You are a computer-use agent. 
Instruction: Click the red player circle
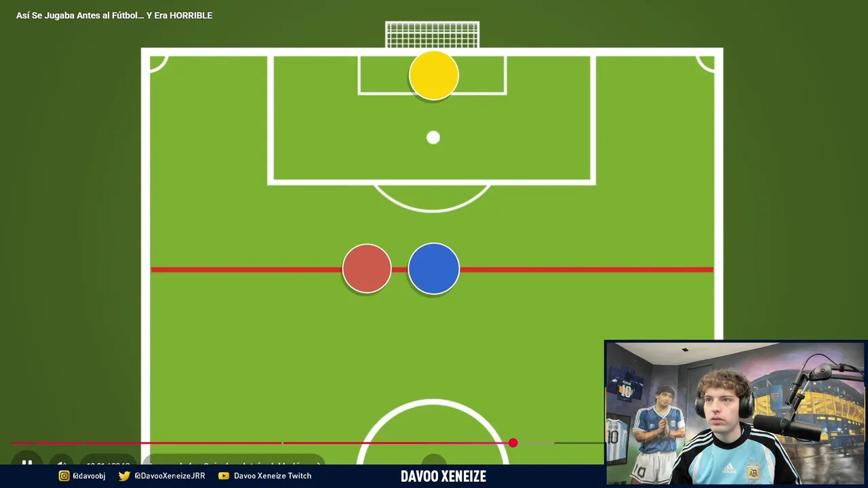(367, 268)
